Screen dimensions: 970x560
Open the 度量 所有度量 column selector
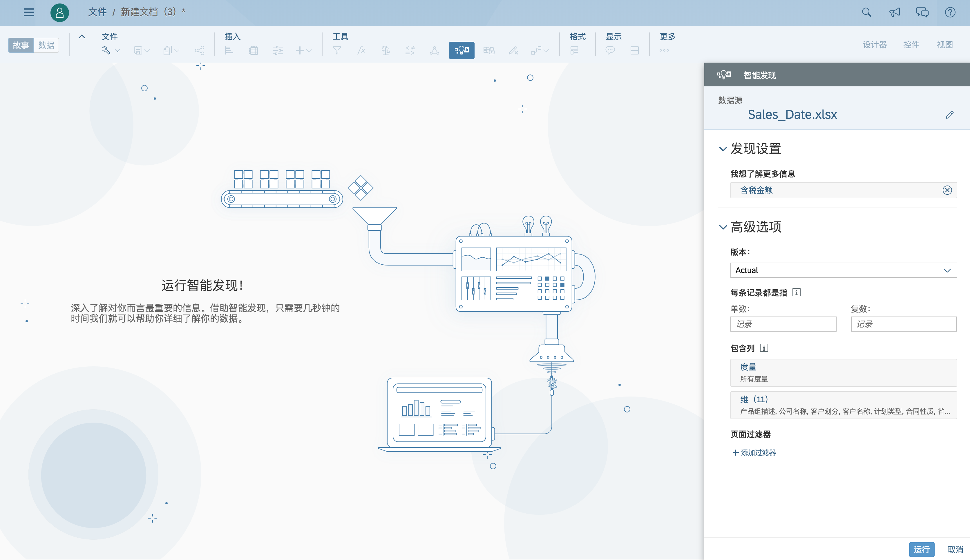point(843,373)
